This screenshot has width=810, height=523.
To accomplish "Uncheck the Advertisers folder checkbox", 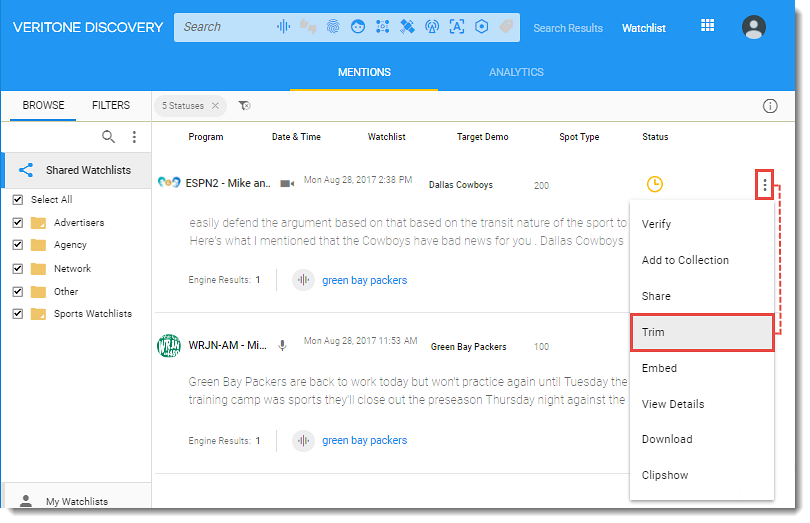I will tap(18, 223).
